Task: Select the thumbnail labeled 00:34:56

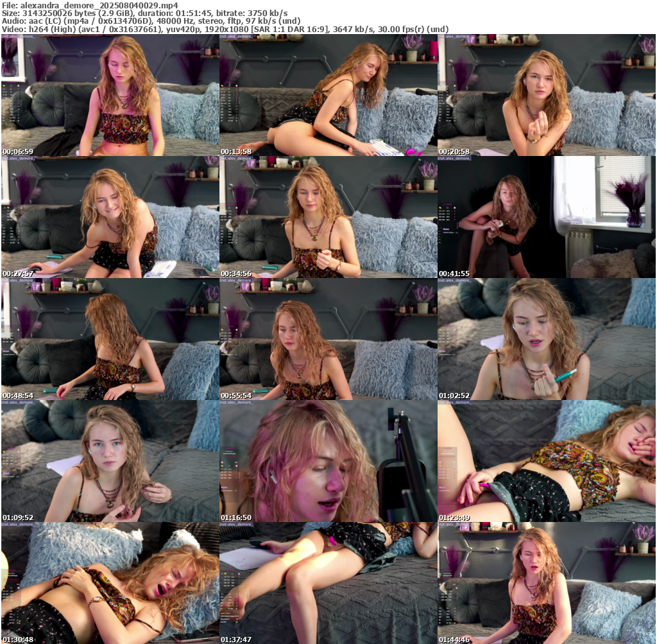Action: pyautogui.click(x=328, y=217)
